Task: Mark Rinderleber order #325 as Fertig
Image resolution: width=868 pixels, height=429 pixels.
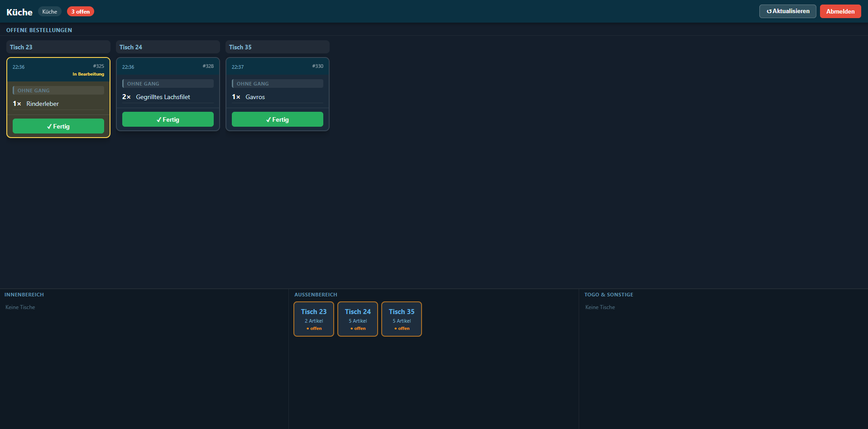Action: pyautogui.click(x=58, y=126)
